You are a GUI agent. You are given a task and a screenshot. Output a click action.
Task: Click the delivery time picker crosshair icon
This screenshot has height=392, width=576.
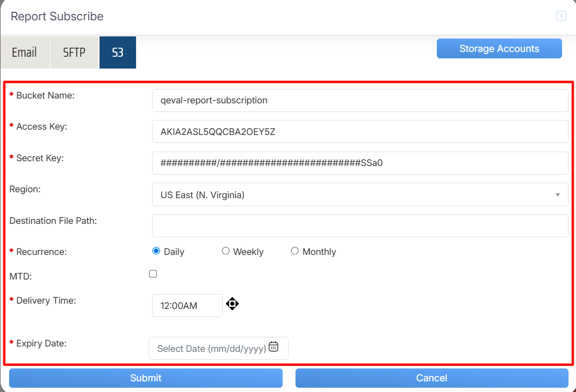coord(232,304)
